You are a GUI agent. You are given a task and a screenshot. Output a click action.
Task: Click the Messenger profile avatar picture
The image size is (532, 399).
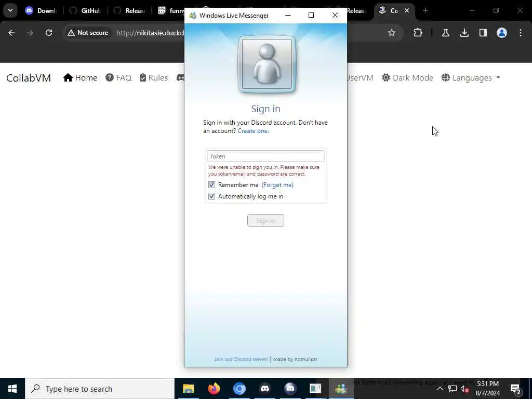(267, 64)
